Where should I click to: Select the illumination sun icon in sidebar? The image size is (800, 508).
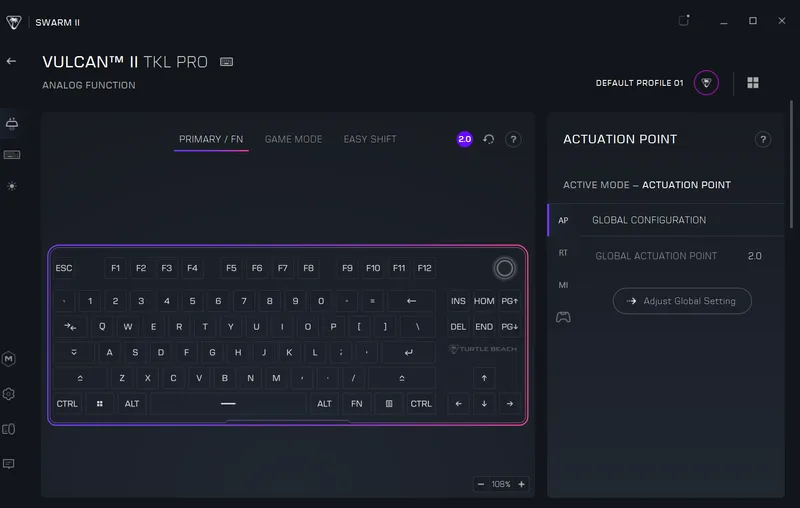pos(12,186)
